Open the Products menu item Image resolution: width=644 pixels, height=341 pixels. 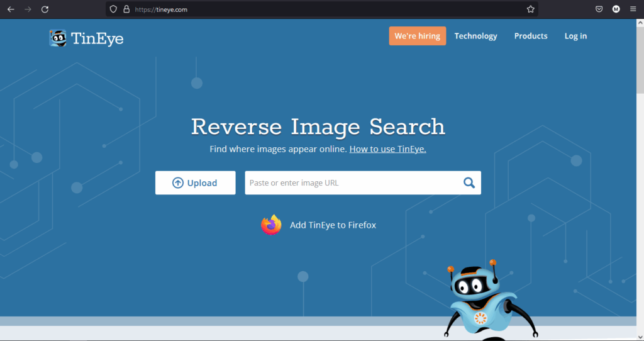coord(531,36)
